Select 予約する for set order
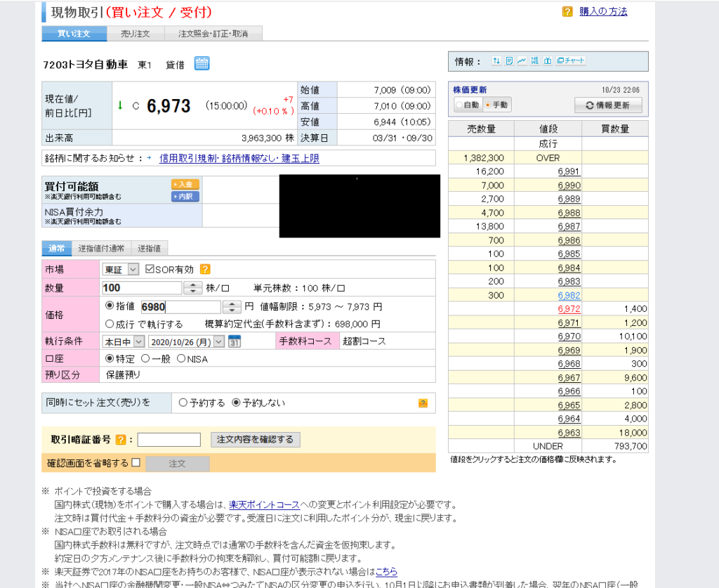This screenshot has width=719, height=588. click(183, 403)
